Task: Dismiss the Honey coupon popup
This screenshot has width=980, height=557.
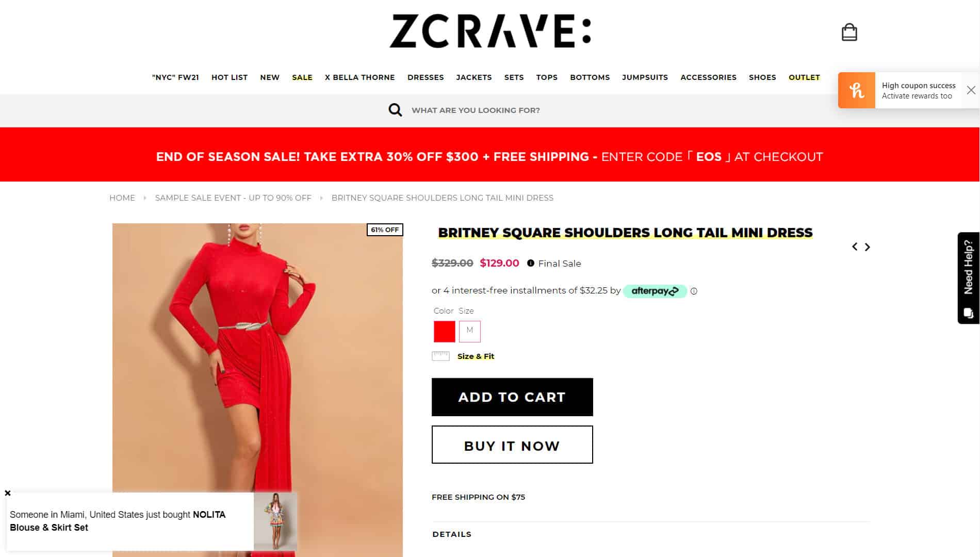Action: pos(971,90)
